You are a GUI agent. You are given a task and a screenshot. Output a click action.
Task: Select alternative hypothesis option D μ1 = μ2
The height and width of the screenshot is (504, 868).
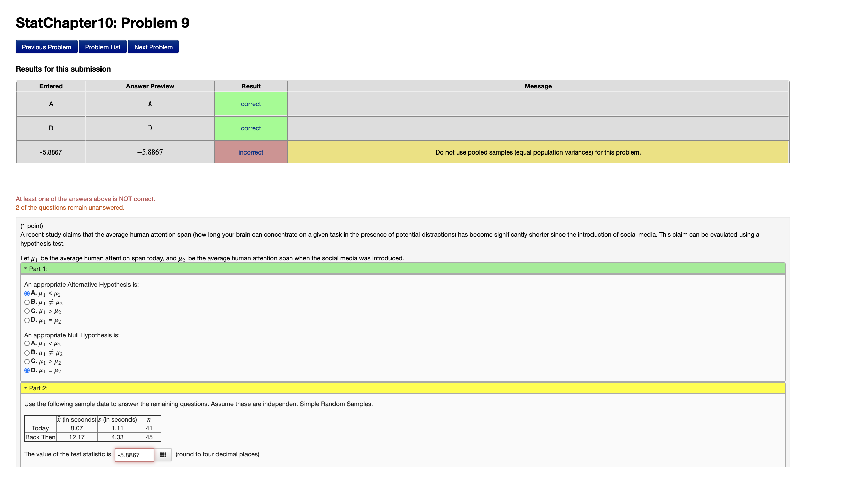[27, 320]
